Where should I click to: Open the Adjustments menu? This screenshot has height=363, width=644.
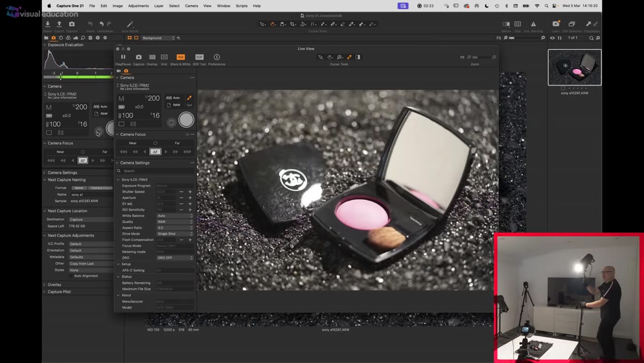pyautogui.click(x=138, y=6)
